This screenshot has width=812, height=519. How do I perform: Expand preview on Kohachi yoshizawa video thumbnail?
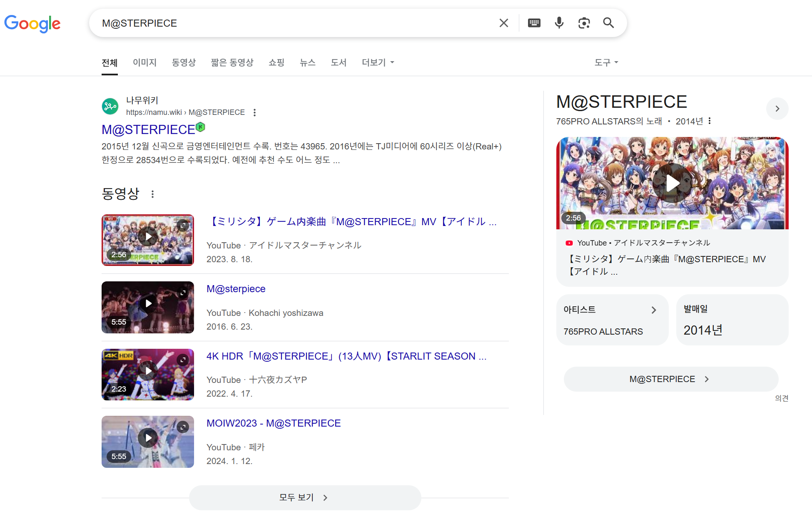(183, 293)
